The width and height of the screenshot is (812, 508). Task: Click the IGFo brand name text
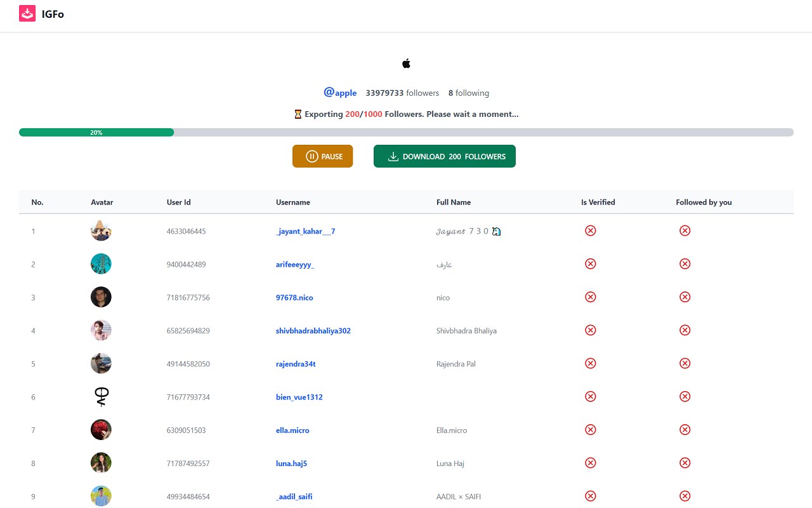point(53,13)
